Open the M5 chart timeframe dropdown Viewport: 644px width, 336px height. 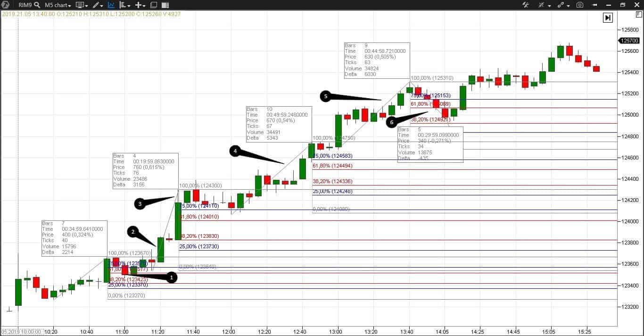click(56, 5)
